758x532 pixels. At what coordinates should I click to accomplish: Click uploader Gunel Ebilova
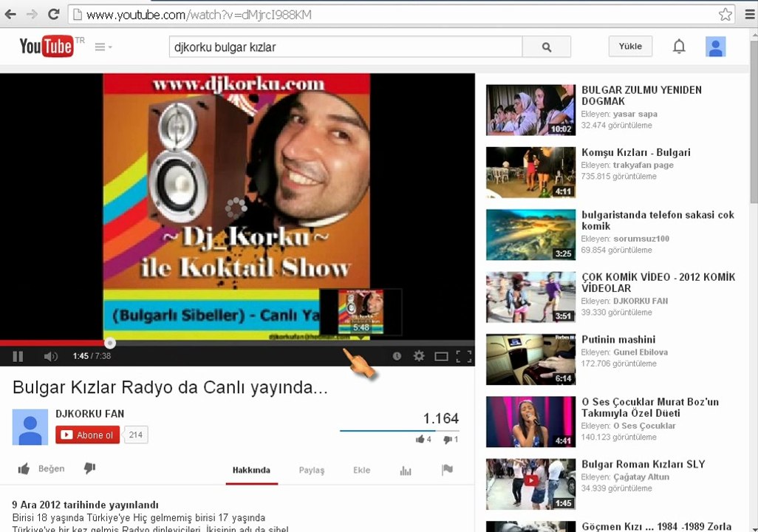[x=641, y=352]
